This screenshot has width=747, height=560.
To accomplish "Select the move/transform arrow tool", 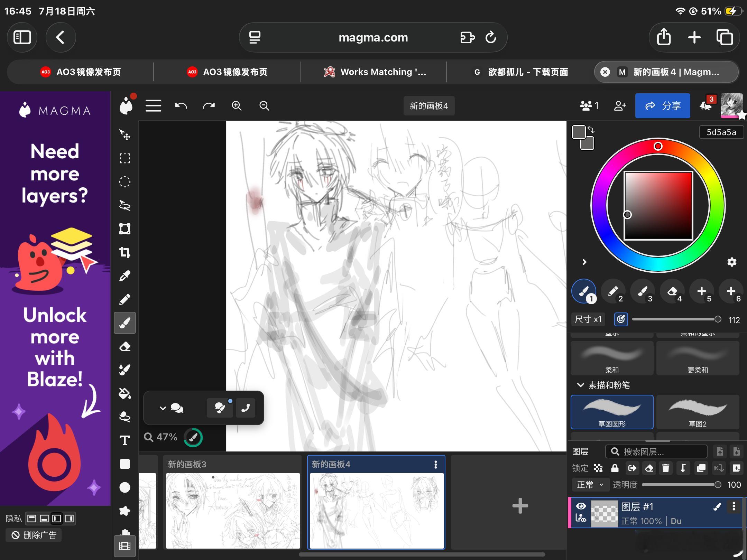I will [125, 135].
